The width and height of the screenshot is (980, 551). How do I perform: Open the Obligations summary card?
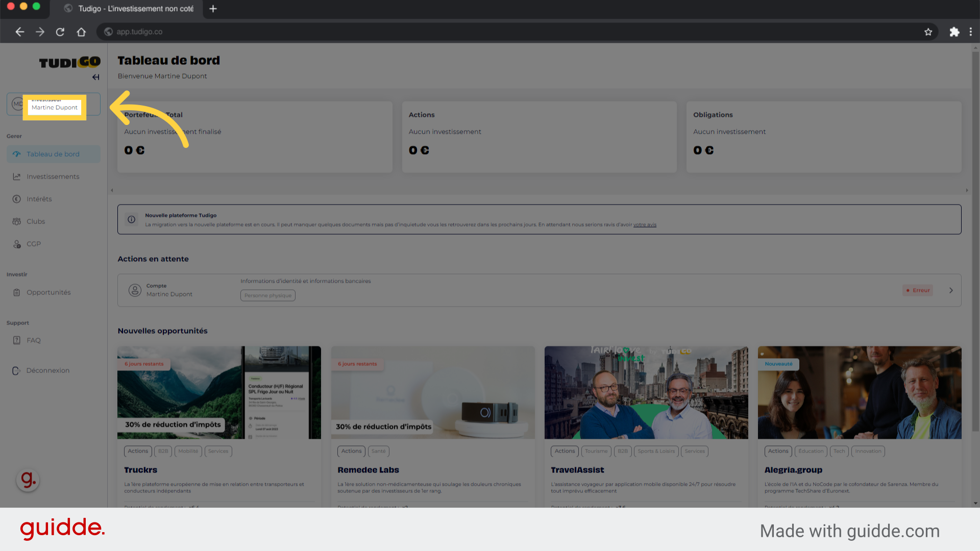pyautogui.click(x=824, y=137)
